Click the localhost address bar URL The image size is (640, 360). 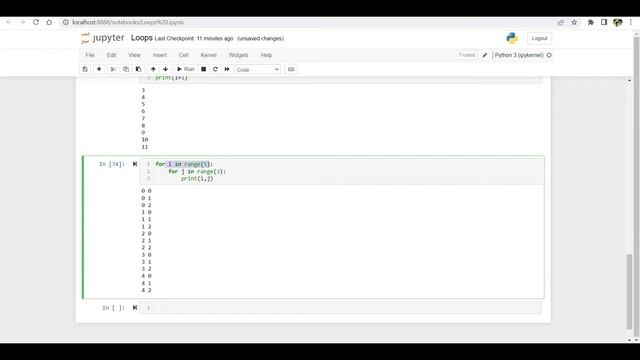pos(128,22)
